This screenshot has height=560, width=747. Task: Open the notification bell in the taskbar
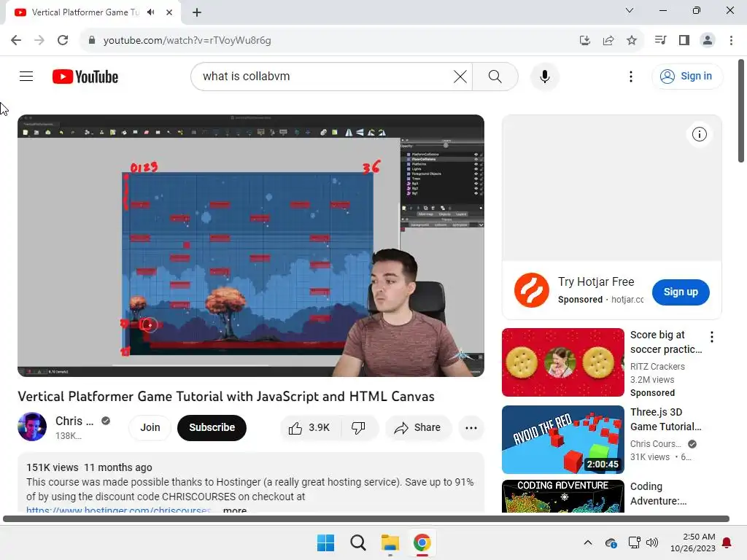click(x=727, y=542)
